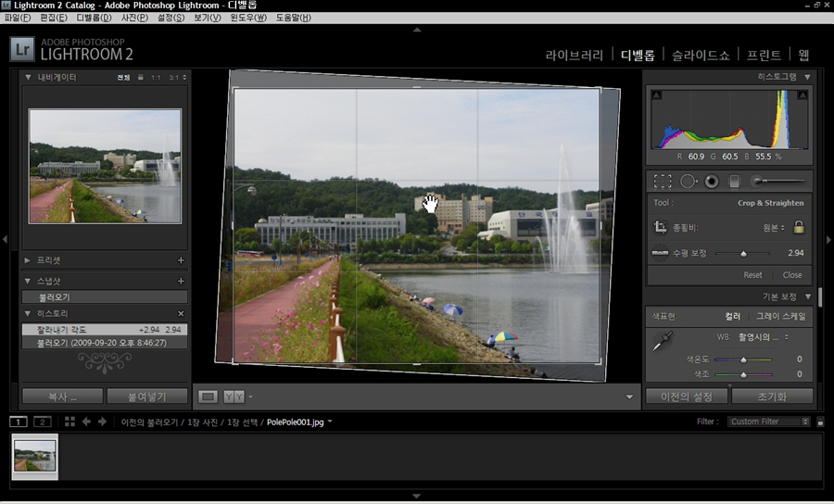834x504 pixels.
Task: Toggle the highlight clipping indicator in histogram
Action: coord(802,95)
